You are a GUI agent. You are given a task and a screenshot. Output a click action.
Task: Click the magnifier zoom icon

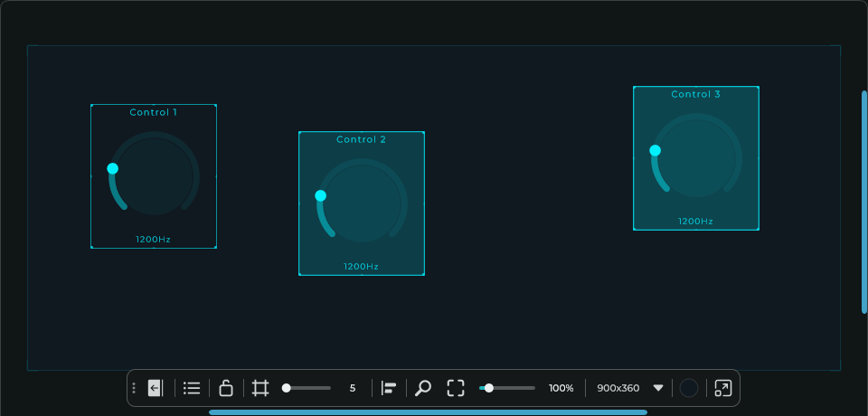click(423, 388)
